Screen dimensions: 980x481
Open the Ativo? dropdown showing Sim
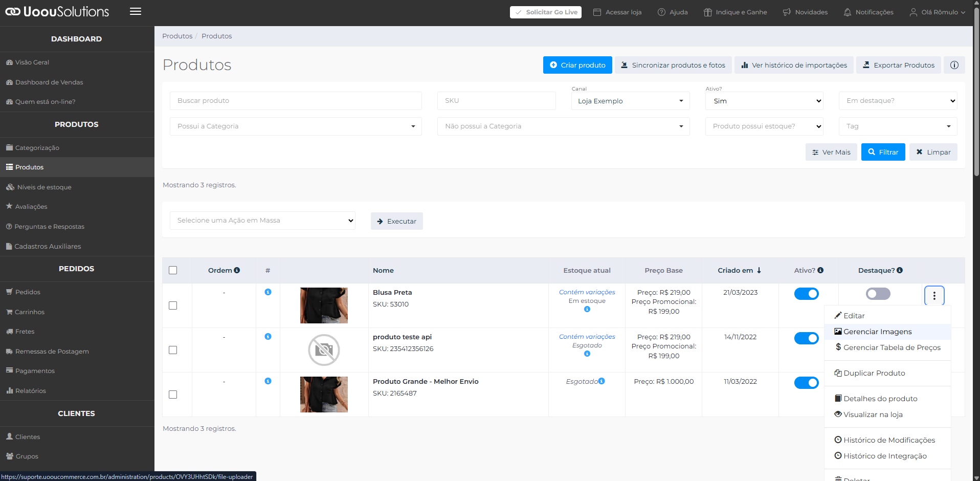tap(765, 101)
